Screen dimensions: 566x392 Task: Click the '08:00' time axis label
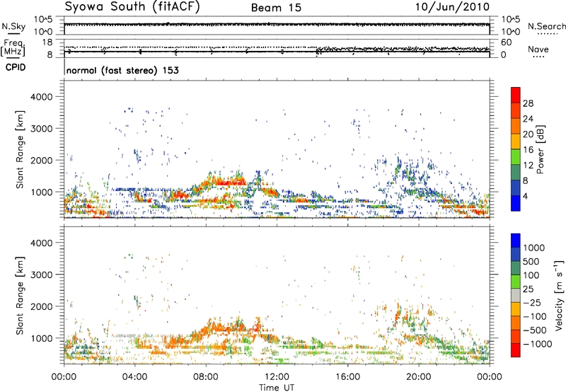(206, 377)
